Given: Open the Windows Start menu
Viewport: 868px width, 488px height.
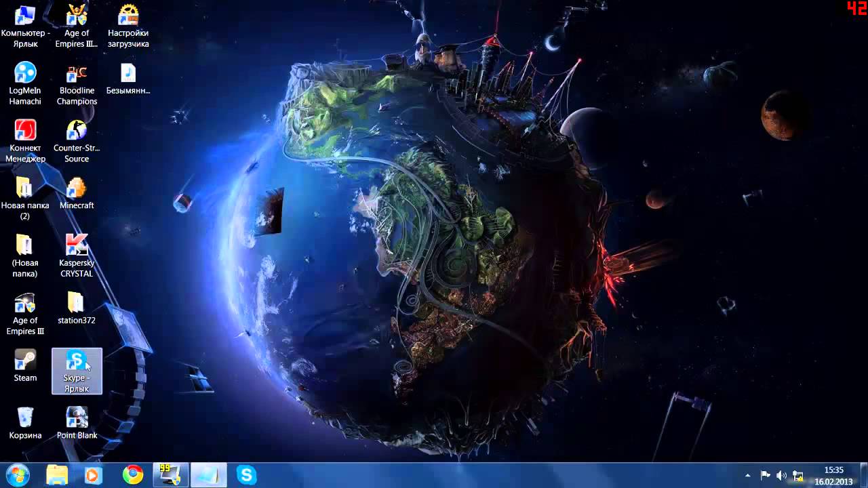Looking at the screenshot, I should click(18, 475).
